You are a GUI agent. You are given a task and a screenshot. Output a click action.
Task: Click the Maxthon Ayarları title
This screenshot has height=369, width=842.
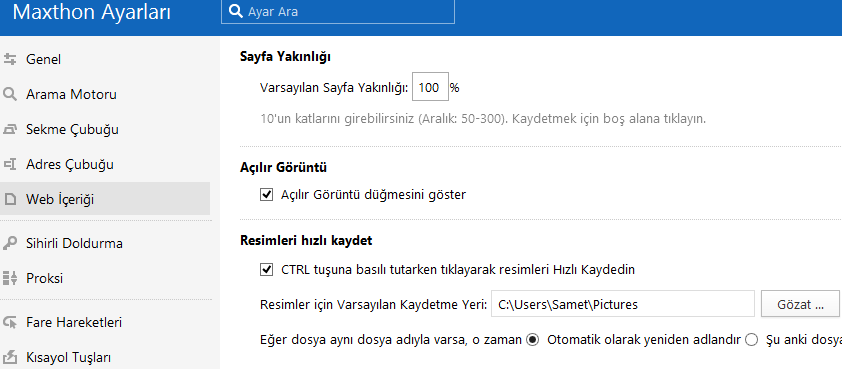pyautogui.click(x=92, y=12)
